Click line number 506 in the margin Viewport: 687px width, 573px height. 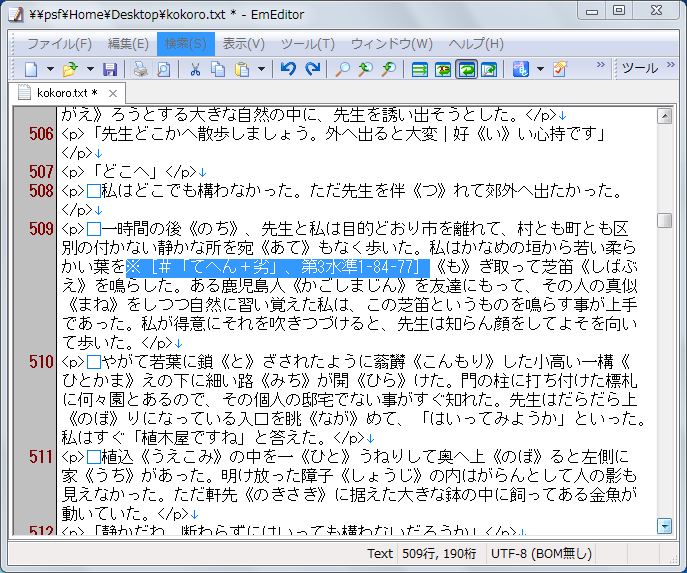41,134
